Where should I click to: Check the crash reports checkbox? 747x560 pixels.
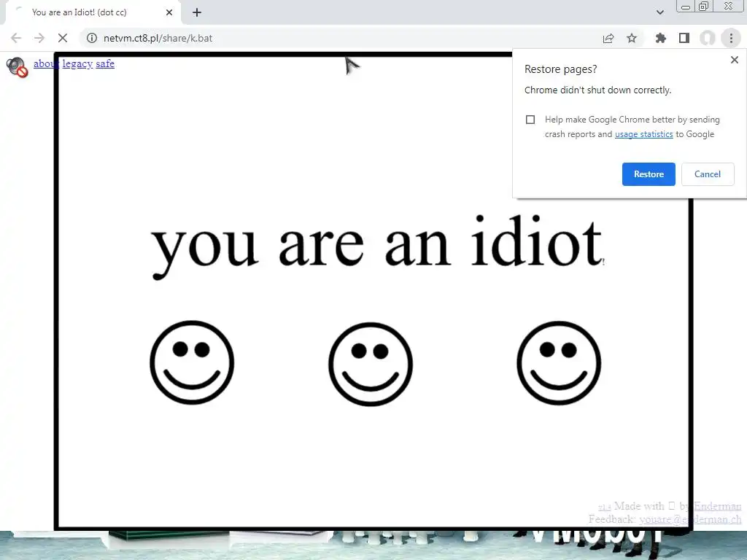point(530,120)
